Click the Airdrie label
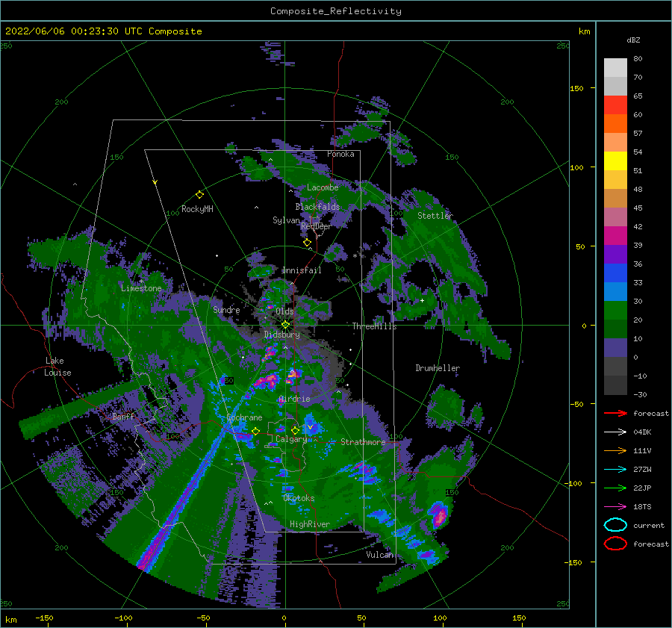The image size is (672, 628). point(294,399)
